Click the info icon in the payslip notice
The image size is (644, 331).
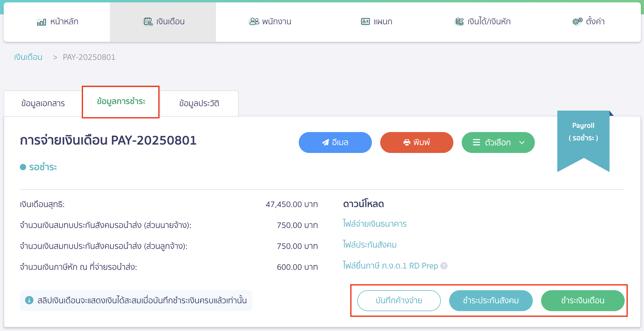click(x=29, y=300)
